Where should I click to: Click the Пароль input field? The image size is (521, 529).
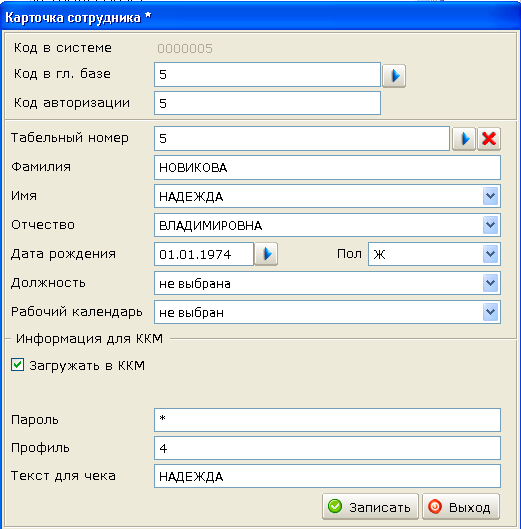[327, 420]
